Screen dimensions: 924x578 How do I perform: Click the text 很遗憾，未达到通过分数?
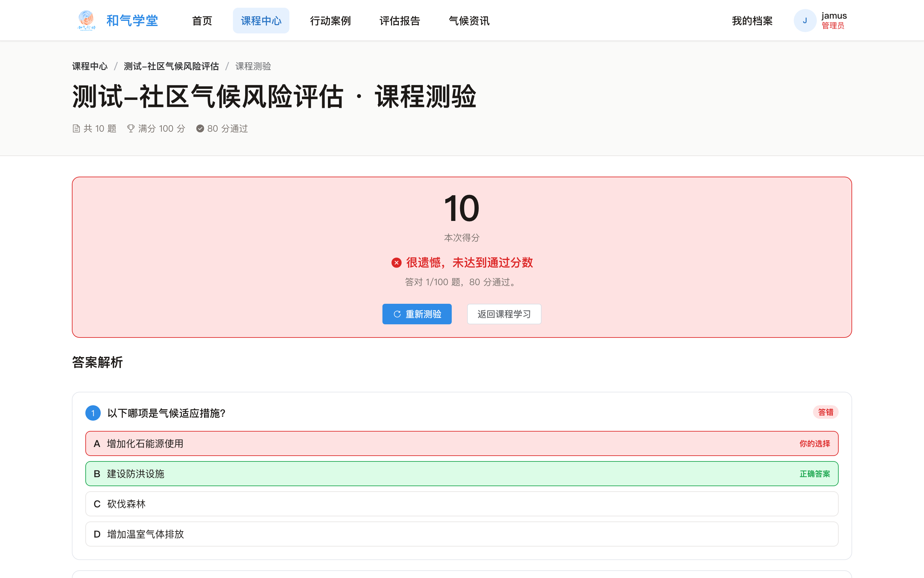click(470, 263)
